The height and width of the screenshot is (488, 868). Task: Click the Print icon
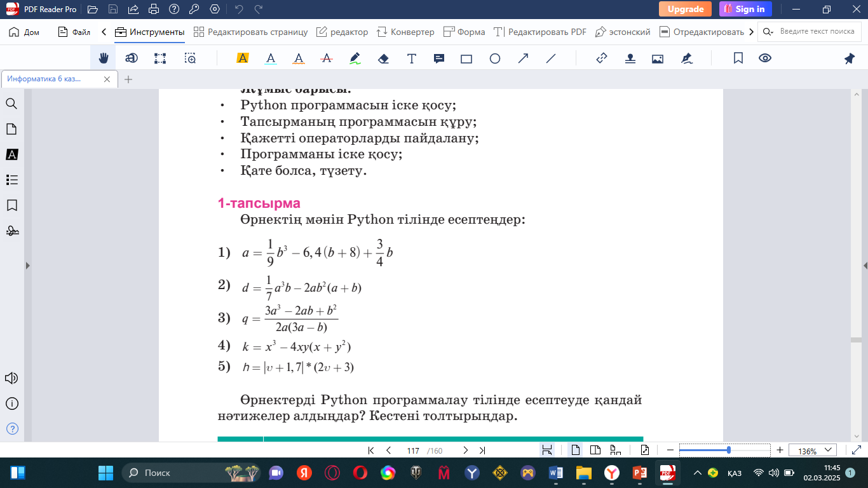(154, 10)
